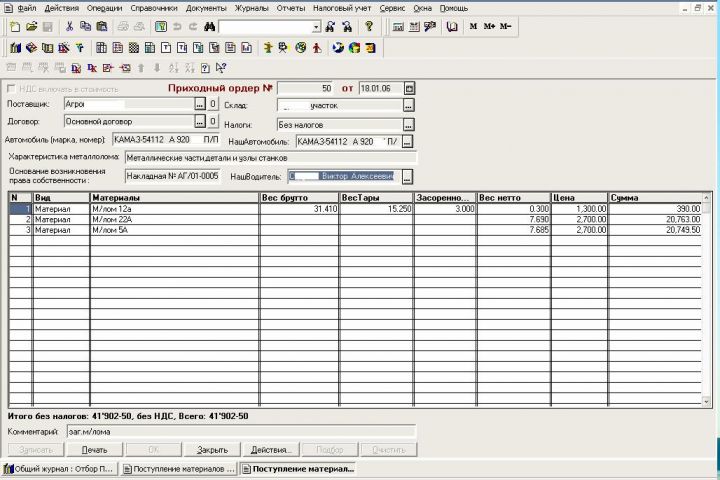
Task: Open the Документы menu
Action: (x=206, y=8)
